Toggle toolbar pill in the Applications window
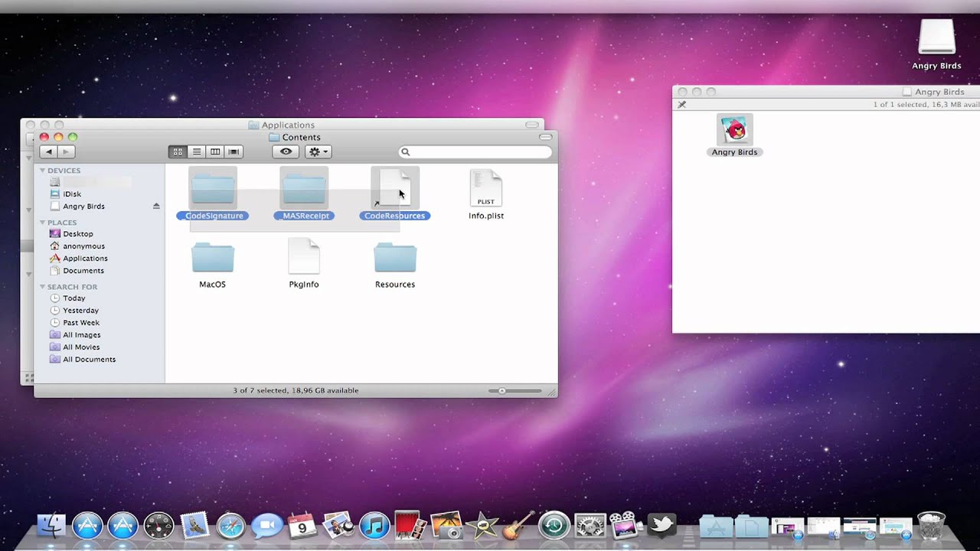980x551 pixels. (x=531, y=125)
